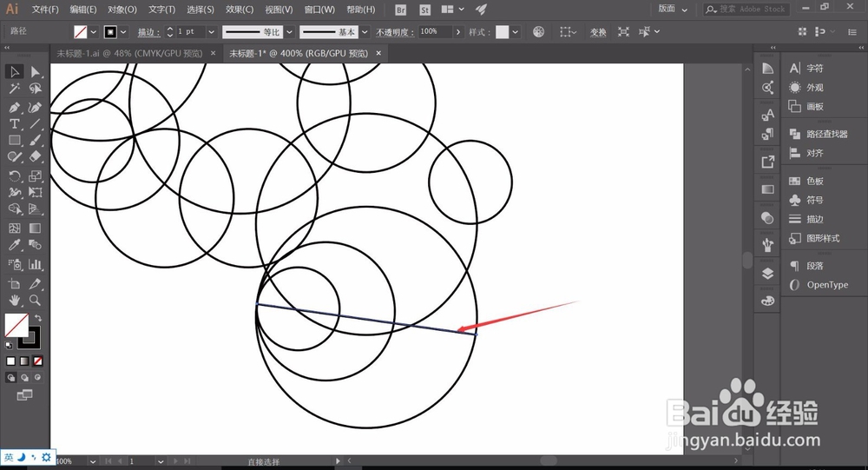Open stroke weight dropdown next to 1 pt
The height and width of the screenshot is (470, 868).
tap(211, 32)
